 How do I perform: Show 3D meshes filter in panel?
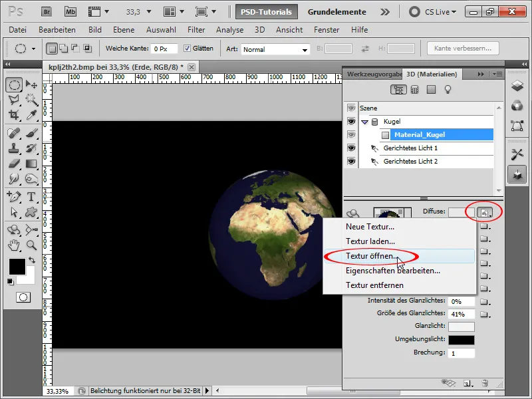(414, 89)
